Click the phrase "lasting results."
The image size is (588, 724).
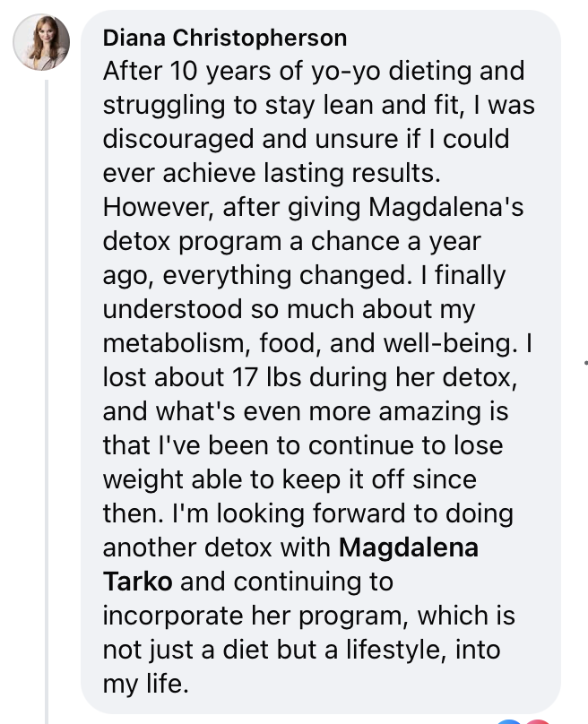pyautogui.click(x=351, y=173)
